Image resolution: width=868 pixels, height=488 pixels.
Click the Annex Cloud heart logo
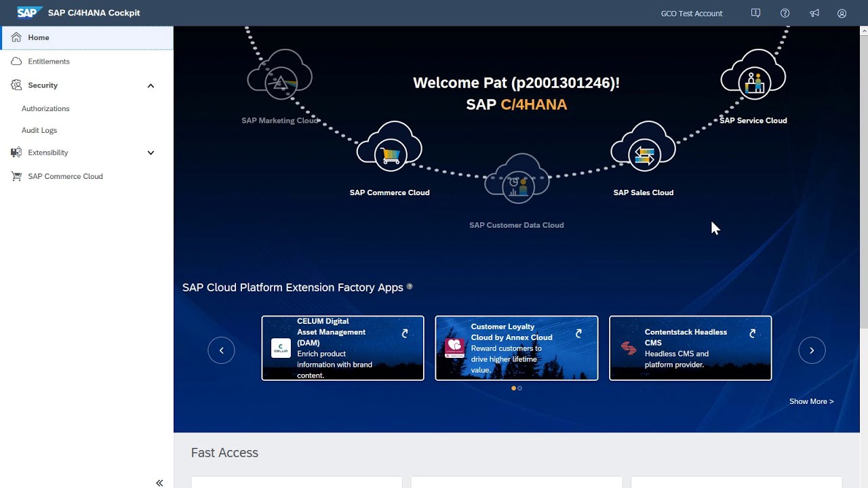(454, 348)
